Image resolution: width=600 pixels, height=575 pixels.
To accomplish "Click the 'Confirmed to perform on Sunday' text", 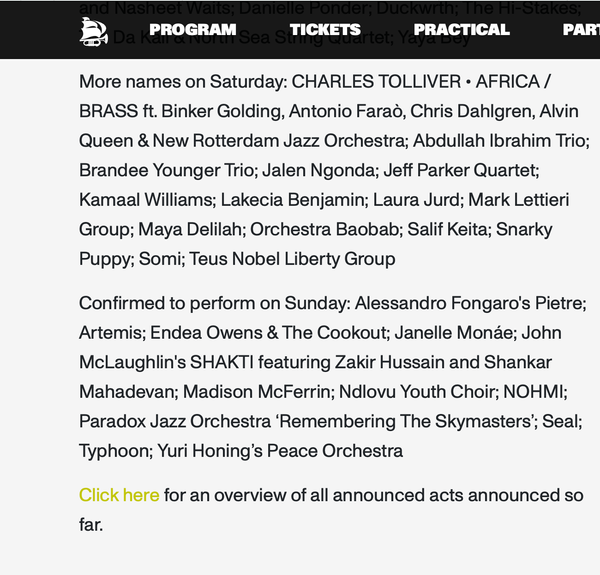I will [215, 303].
